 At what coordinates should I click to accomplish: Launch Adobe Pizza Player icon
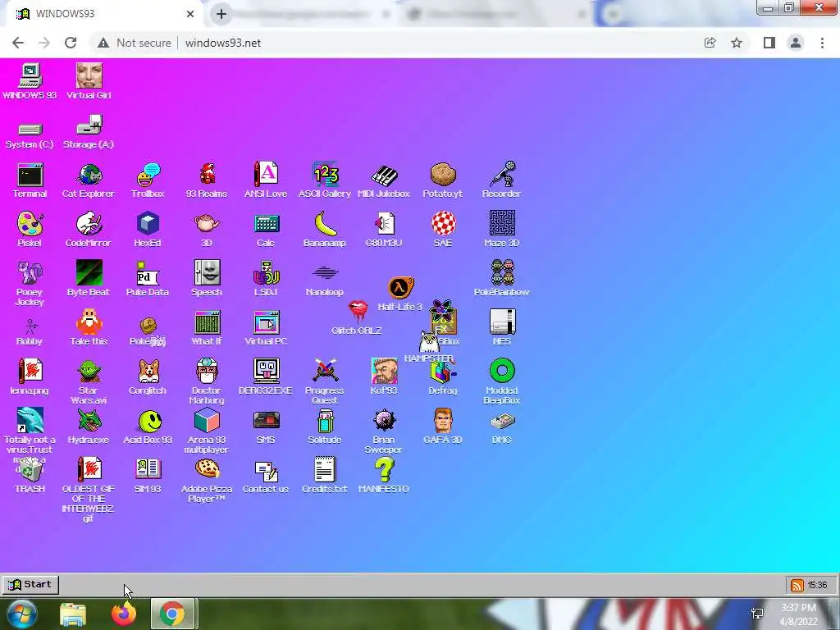(207, 469)
